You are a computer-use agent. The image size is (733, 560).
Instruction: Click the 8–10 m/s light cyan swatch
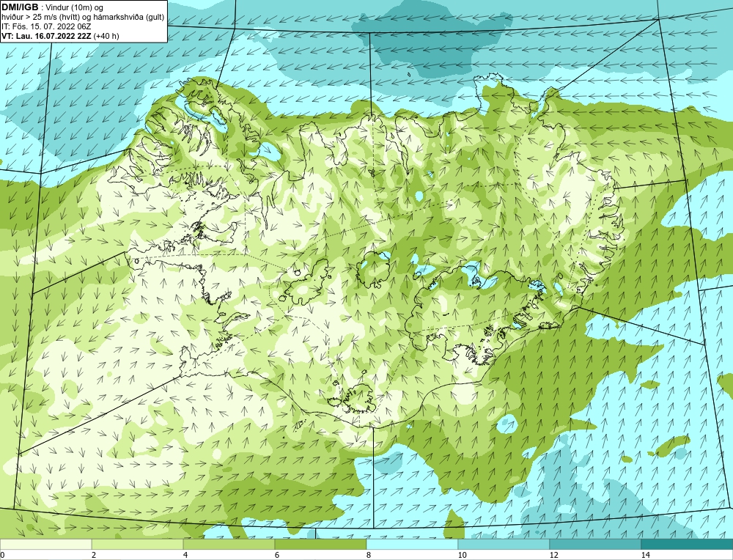[412, 544]
